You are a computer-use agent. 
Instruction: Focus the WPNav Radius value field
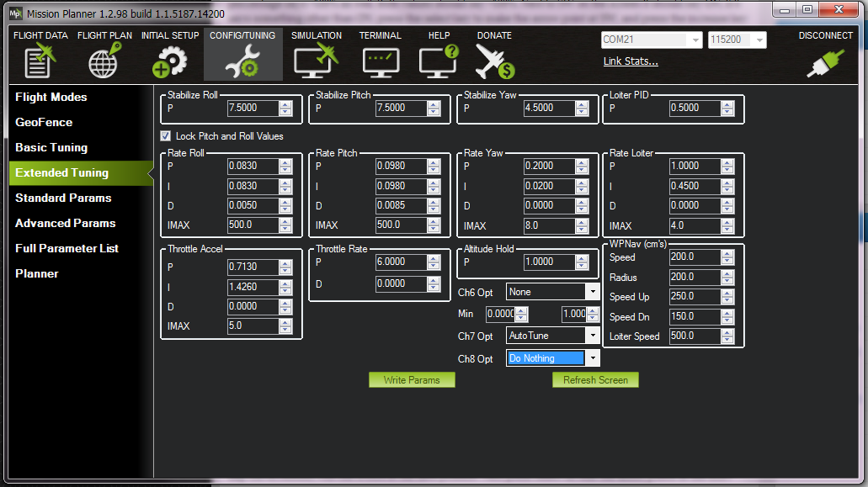coord(695,277)
